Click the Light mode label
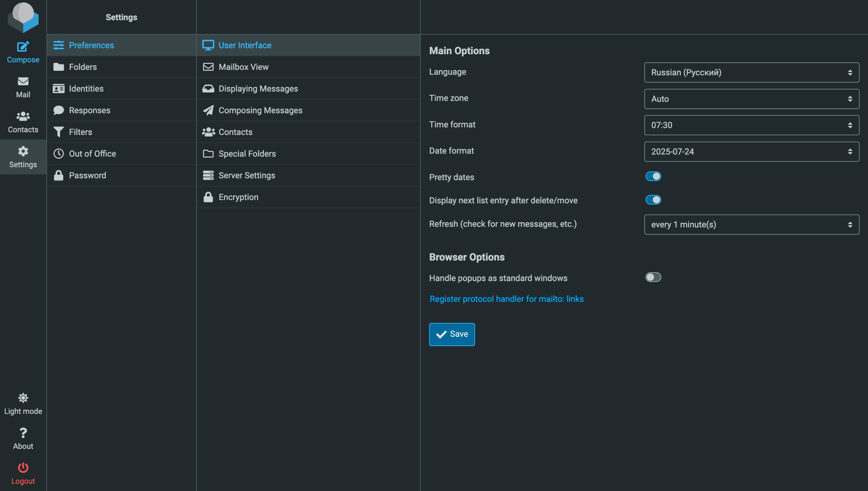868x491 pixels. [x=23, y=411]
